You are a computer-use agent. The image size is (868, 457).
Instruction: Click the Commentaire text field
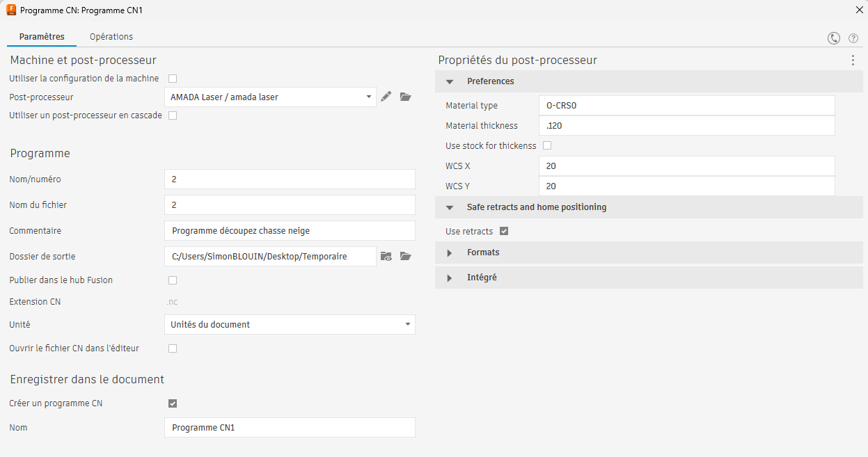click(290, 231)
